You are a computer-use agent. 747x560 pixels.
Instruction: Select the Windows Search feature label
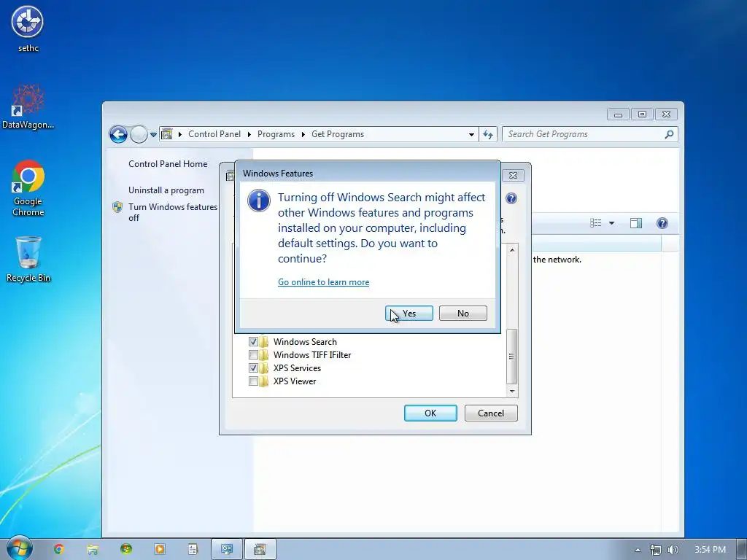coord(305,341)
